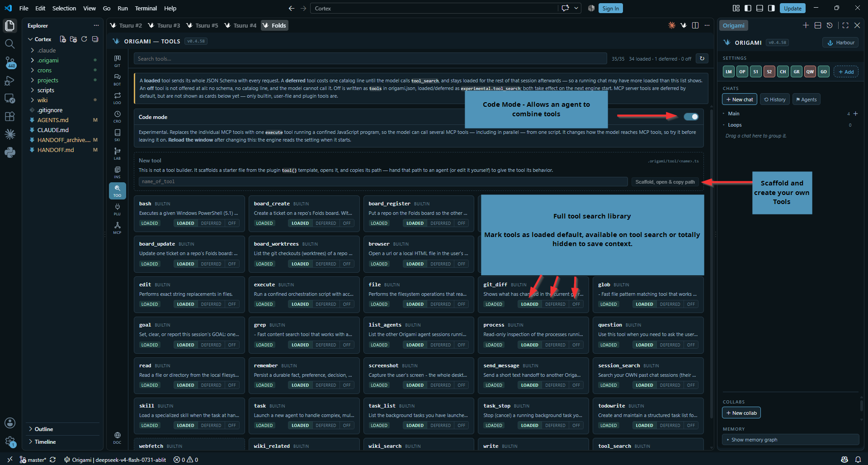The width and height of the screenshot is (868, 465).
Task: Click New Folder icon in Cortex explorer header
Action: point(73,39)
